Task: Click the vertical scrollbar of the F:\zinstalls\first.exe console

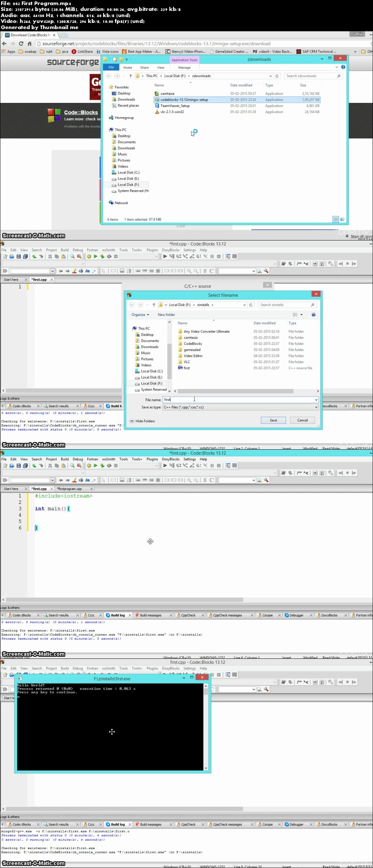Action: tap(206, 691)
